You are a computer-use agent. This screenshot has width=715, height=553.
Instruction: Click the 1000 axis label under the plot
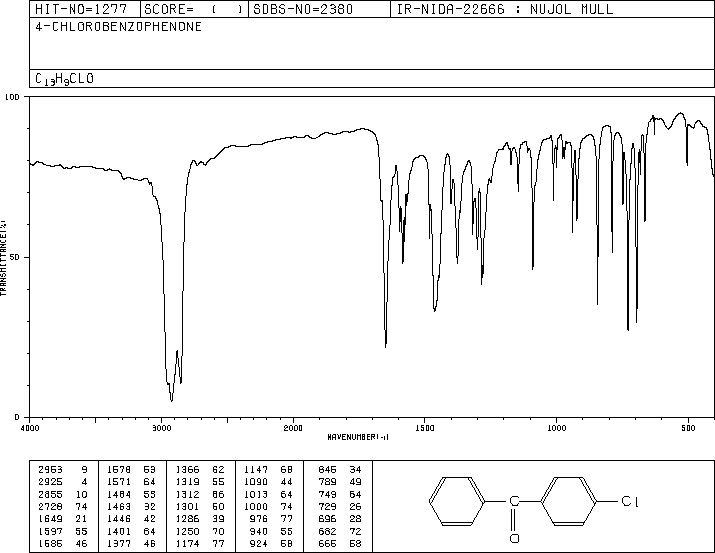click(556, 428)
